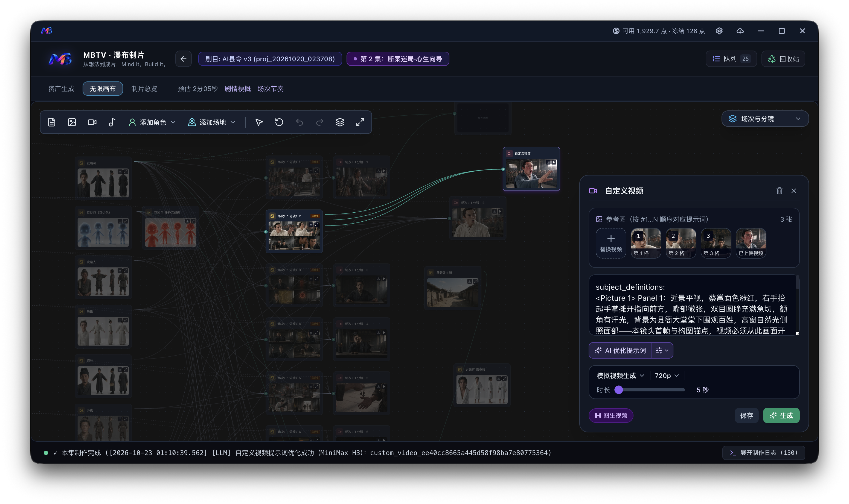Add an audio music-note node
The height and width of the screenshot is (504, 849).
point(112,122)
